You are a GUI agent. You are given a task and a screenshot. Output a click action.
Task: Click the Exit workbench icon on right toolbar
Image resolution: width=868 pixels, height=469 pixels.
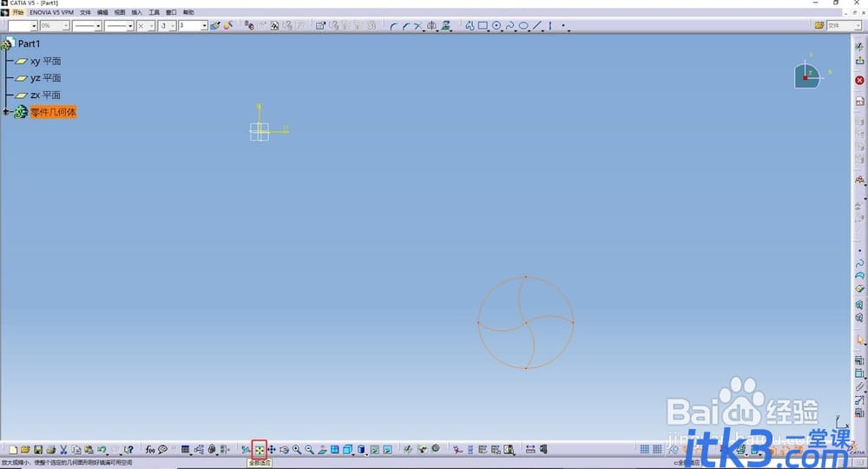pyautogui.click(x=859, y=60)
